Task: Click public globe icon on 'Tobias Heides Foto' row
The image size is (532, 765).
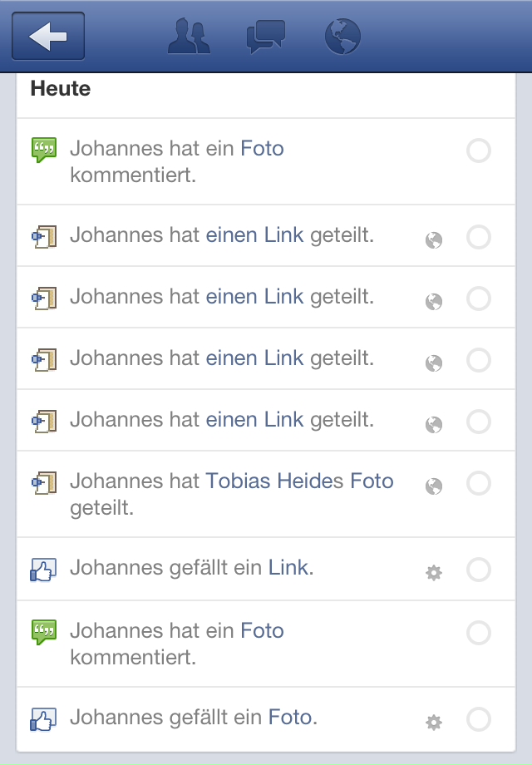Action: pyautogui.click(x=433, y=486)
